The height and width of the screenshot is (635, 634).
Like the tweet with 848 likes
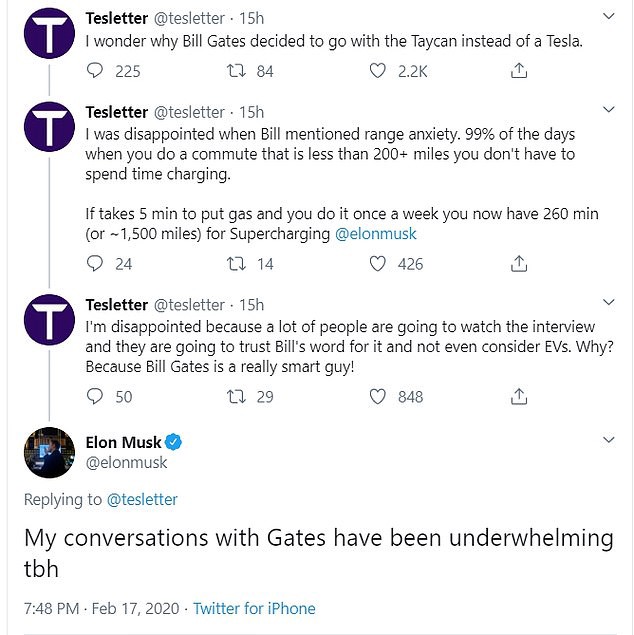[378, 397]
